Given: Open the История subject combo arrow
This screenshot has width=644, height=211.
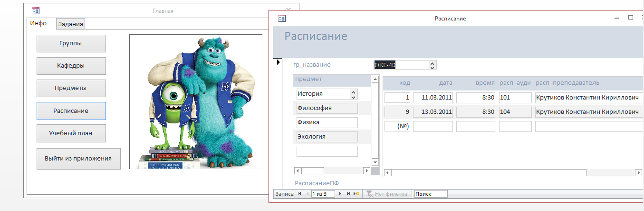Looking at the screenshot, I should (x=353, y=94).
